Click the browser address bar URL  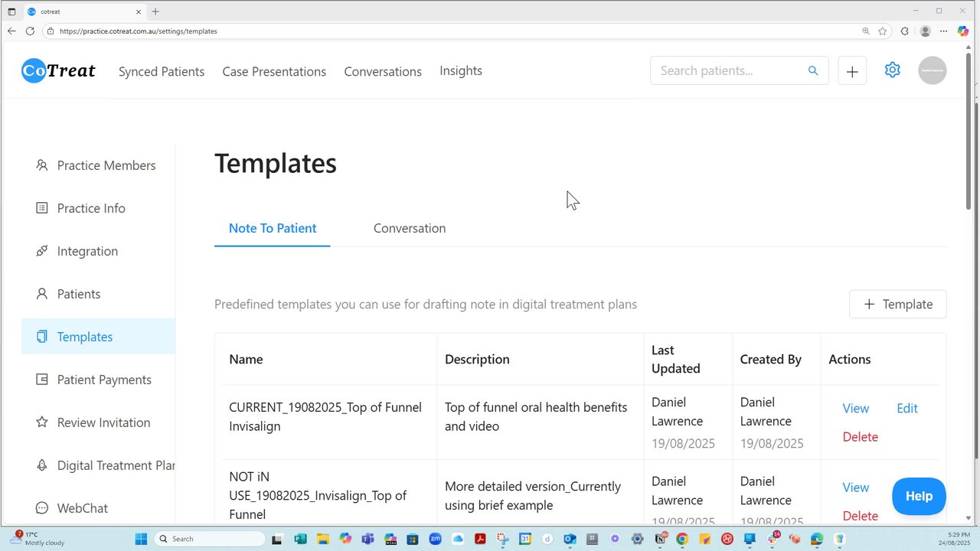139,31
